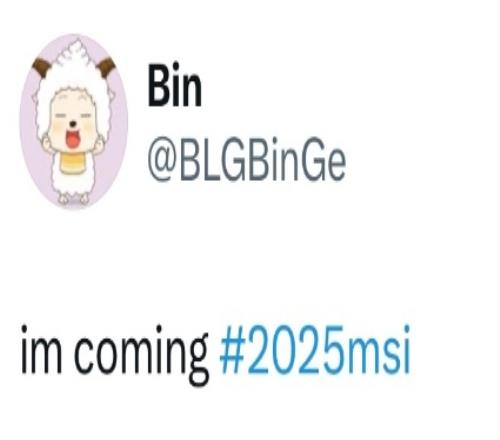Click the sheep's white wool tuft in avatar
Screen dimensions: 500x440
pos(75,53)
